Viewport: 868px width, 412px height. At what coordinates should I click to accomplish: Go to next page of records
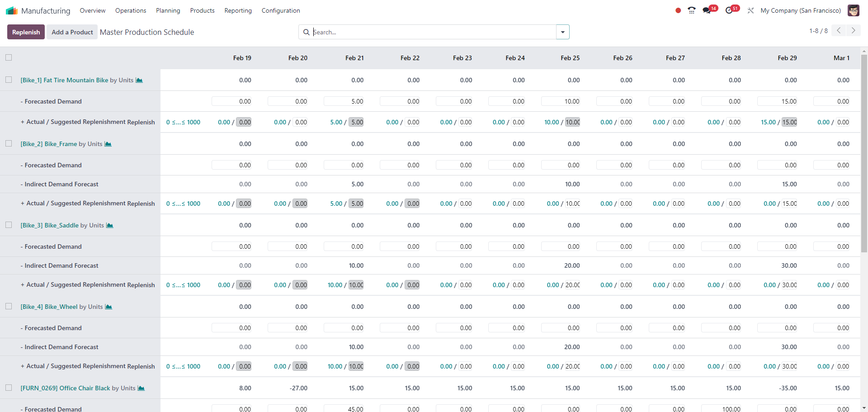pos(854,30)
